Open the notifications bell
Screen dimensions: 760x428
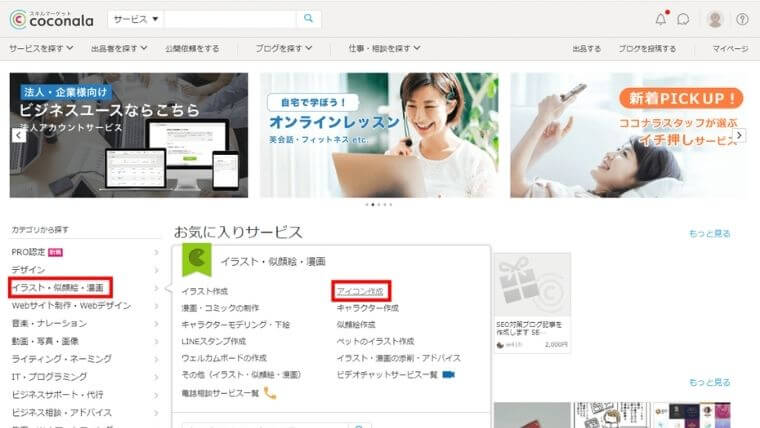coord(660,19)
